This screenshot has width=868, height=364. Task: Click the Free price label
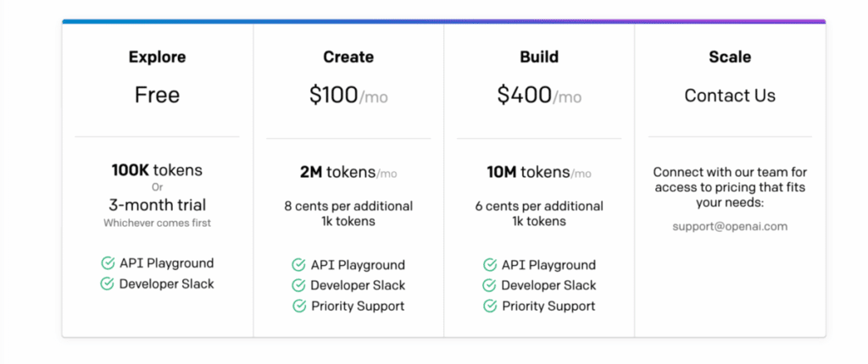[x=157, y=95]
